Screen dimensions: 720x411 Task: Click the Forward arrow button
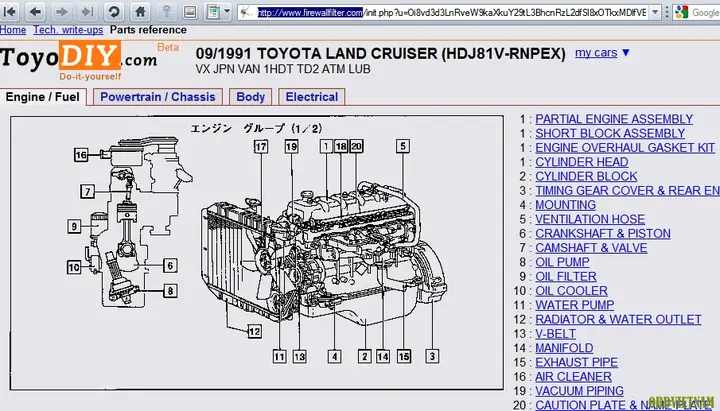[x=61, y=11]
